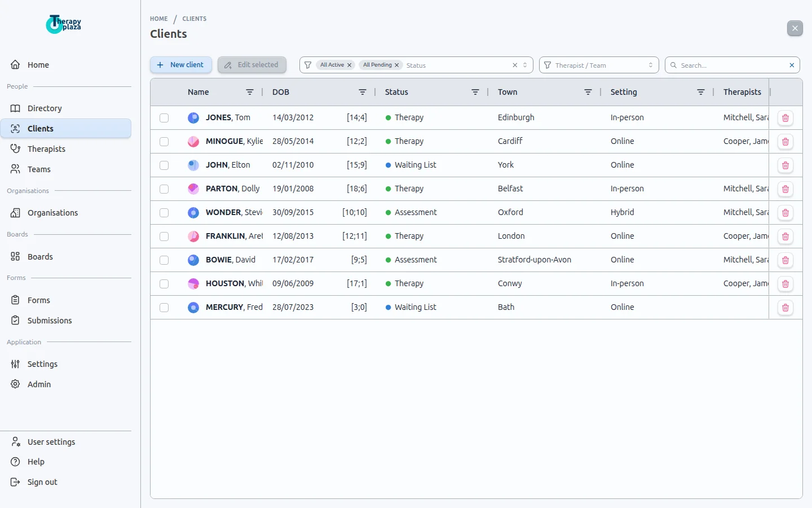Select the WONDER, Stevie row checkbox
812x508 pixels.
[x=164, y=213]
